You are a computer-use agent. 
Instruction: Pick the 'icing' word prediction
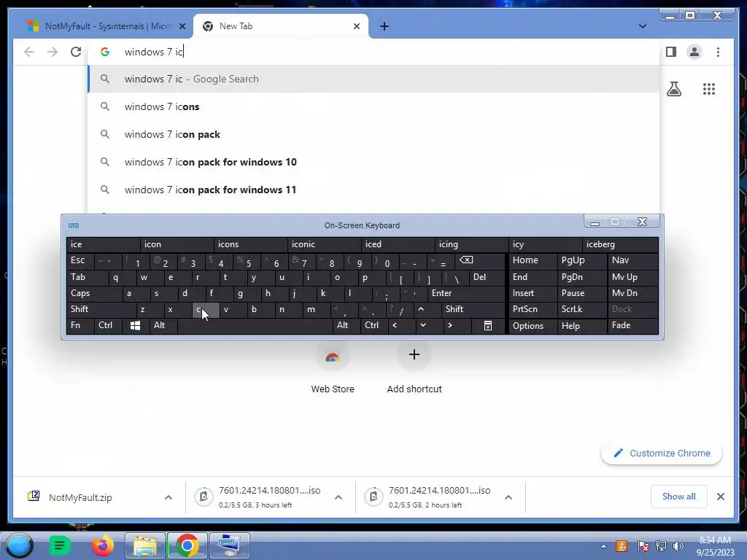point(471,244)
